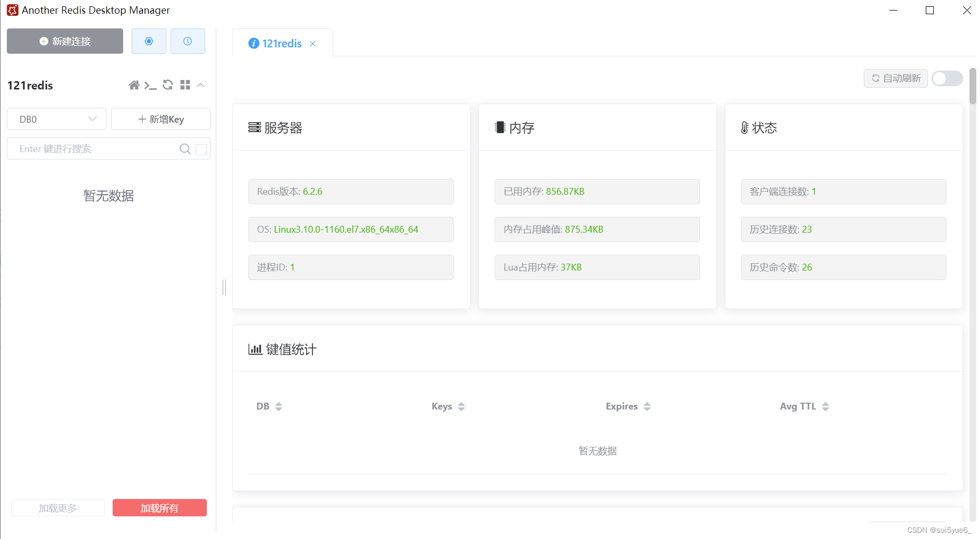The width and height of the screenshot is (980, 539).
Task: Open the Redis console terminal icon
Action: (151, 85)
